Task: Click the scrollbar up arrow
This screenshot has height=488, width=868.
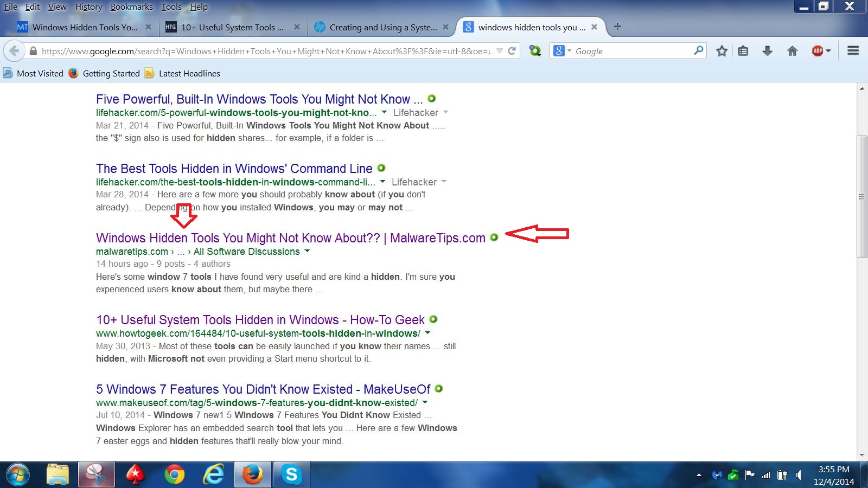Action: [x=862, y=88]
